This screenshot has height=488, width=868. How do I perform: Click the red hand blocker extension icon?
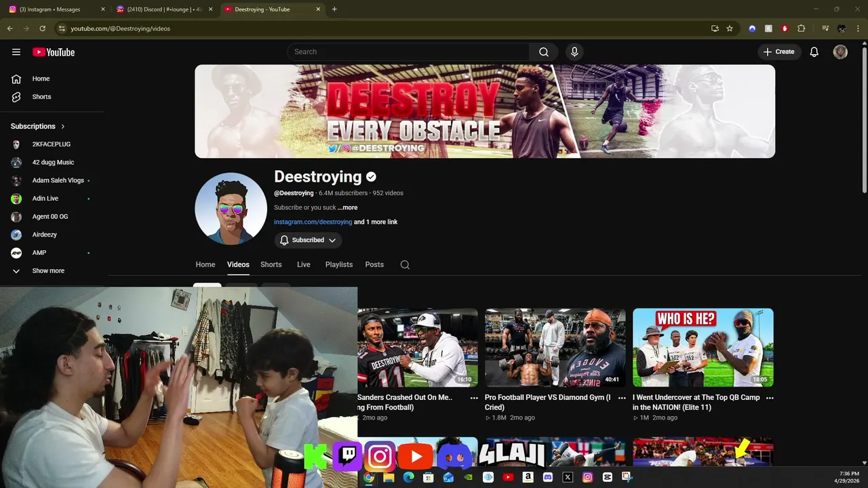785,28
